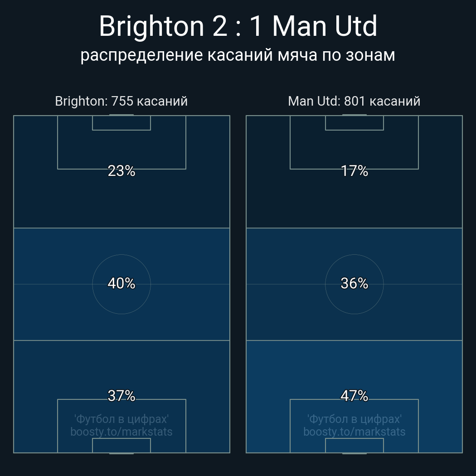Click the bottom six-yard box on Brighton pitch
Screen dimensions: 476x476
tap(121, 445)
